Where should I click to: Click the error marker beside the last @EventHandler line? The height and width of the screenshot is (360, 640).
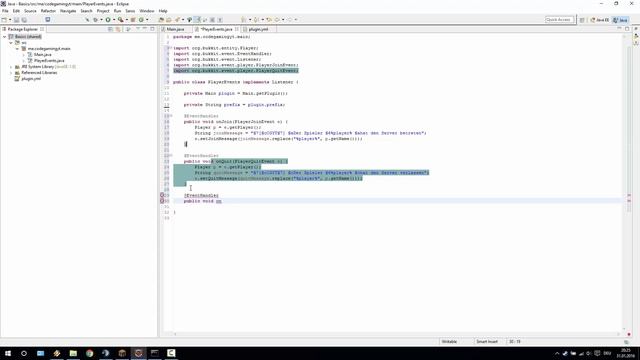click(x=162, y=196)
